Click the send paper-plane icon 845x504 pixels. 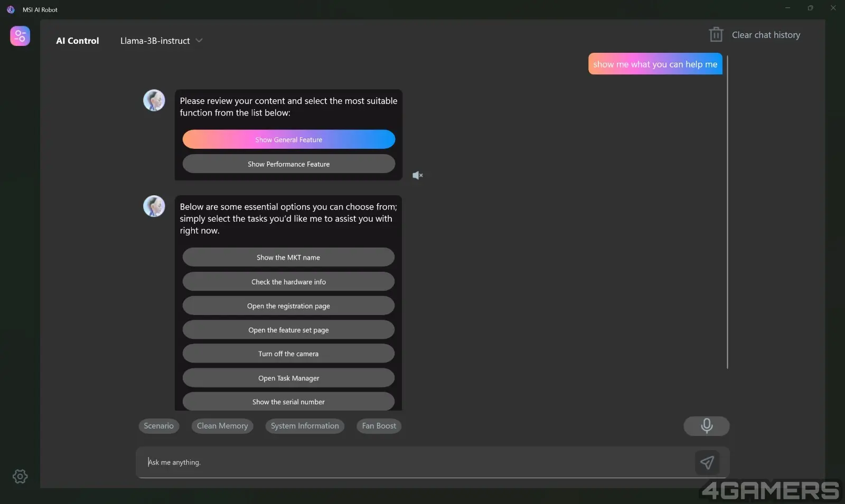707,462
